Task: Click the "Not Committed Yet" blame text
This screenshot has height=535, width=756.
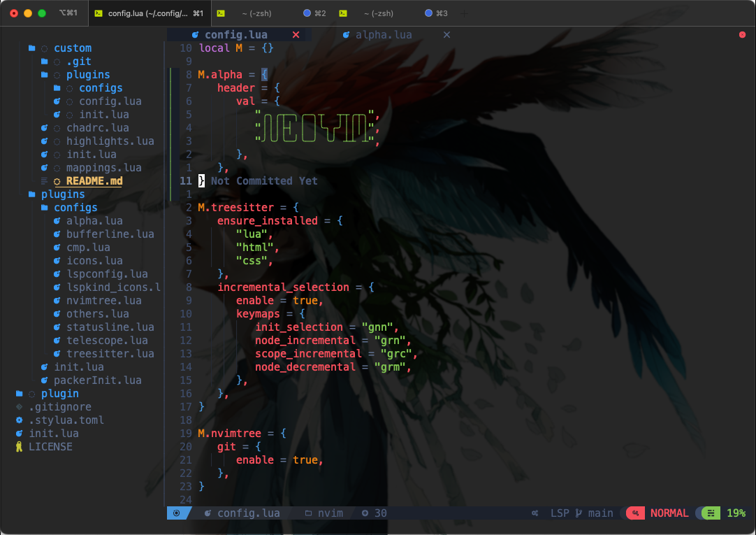Action: tap(264, 181)
